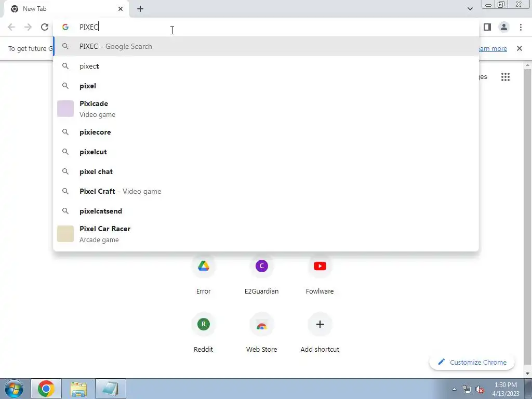Expand the tab search chevron

(x=470, y=9)
